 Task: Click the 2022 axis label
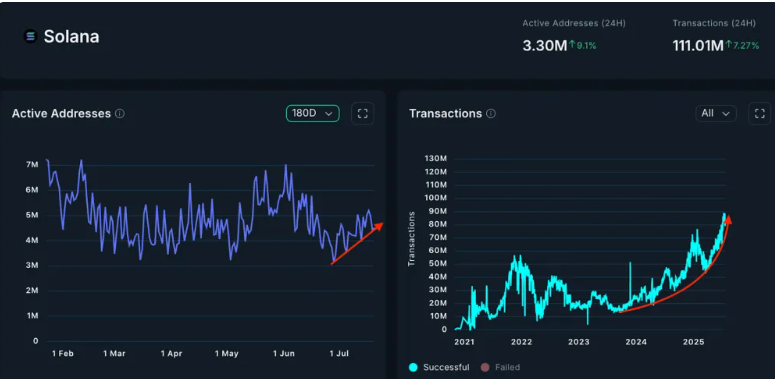521,342
